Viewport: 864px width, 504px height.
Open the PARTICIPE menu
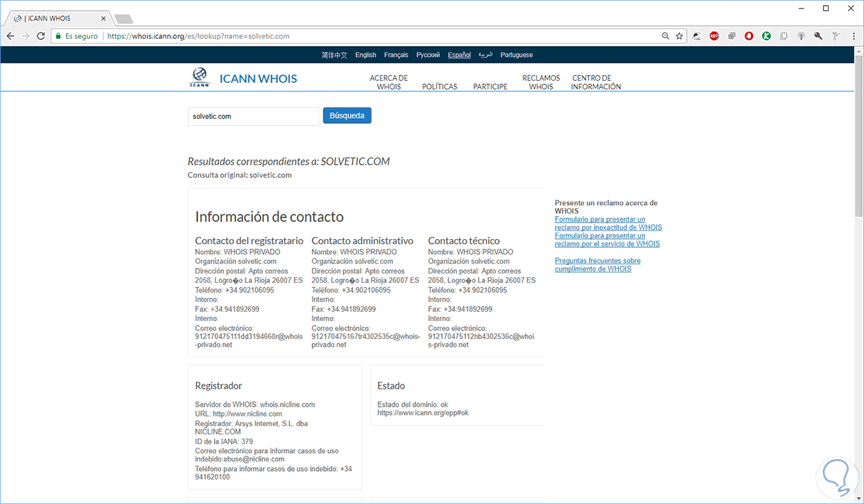[x=490, y=86]
